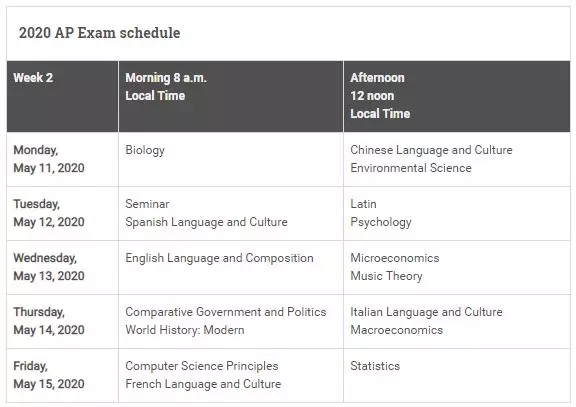
Task: Select the Macroeconomics exam entry
Action: tap(397, 330)
